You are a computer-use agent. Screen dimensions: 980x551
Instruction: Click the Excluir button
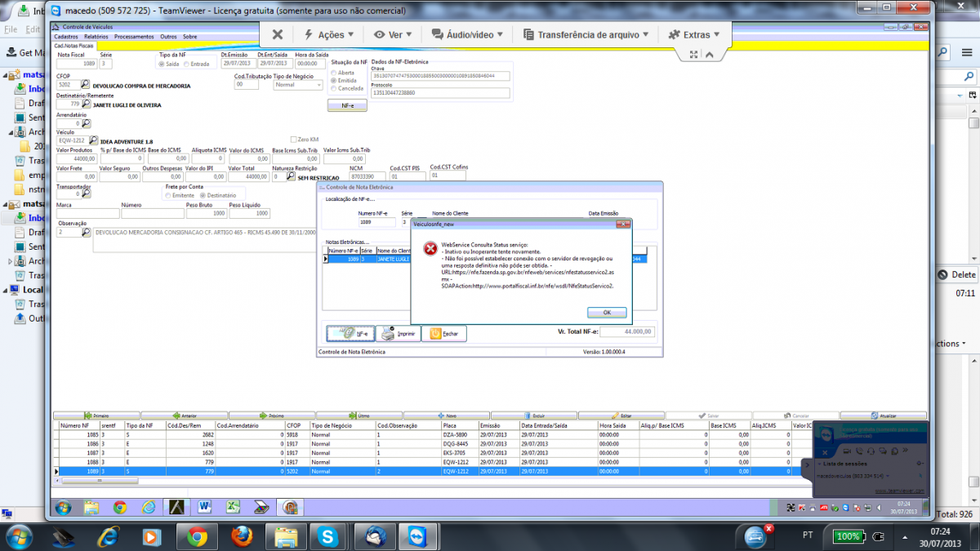click(x=533, y=415)
